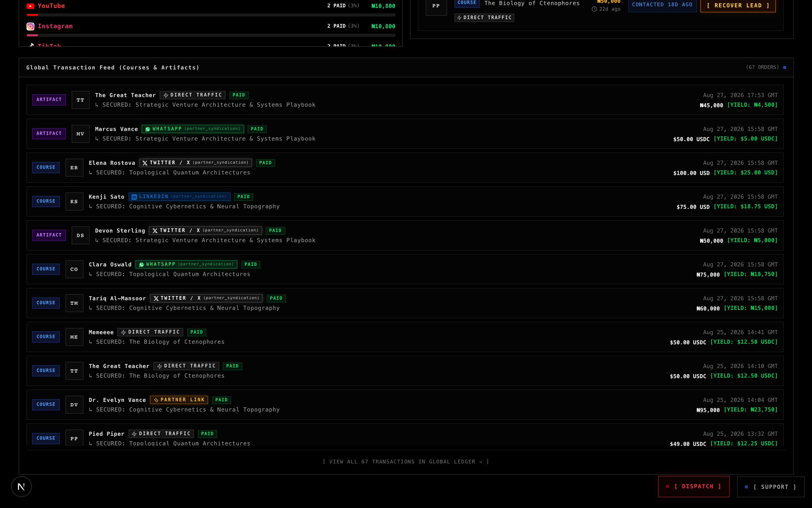Click 'Aug 27, 2026 17:53 GMT' timestamp
Screen dimensions: 812x508
coord(740,95)
